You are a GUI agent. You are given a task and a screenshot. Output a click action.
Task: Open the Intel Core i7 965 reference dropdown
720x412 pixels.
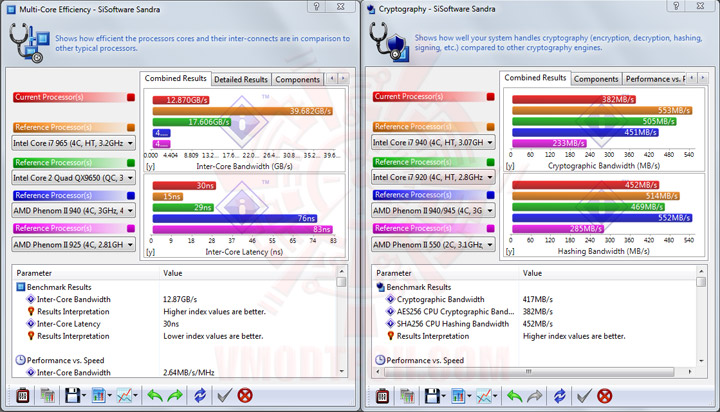[x=73, y=143]
